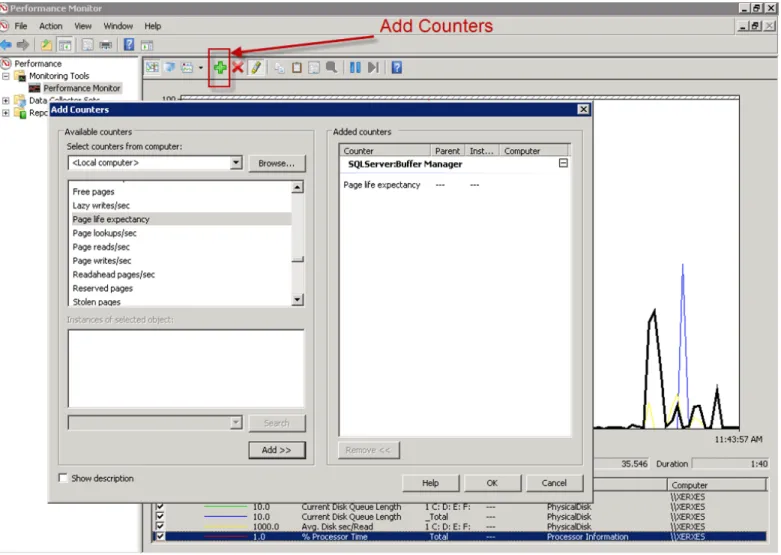781x555 pixels.
Task: Click the Counter column header
Action: click(385, 150)
